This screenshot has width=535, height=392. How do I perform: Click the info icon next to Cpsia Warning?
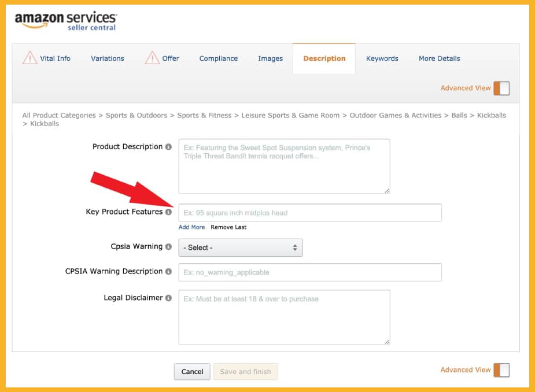pos(169,246)
